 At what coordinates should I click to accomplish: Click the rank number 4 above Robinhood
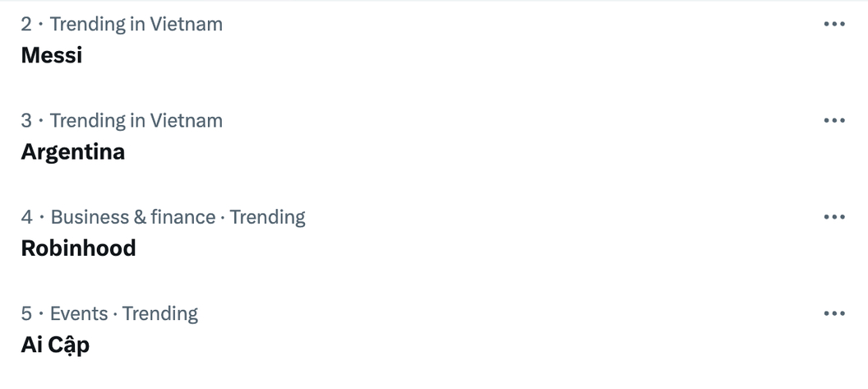(27, 217)
